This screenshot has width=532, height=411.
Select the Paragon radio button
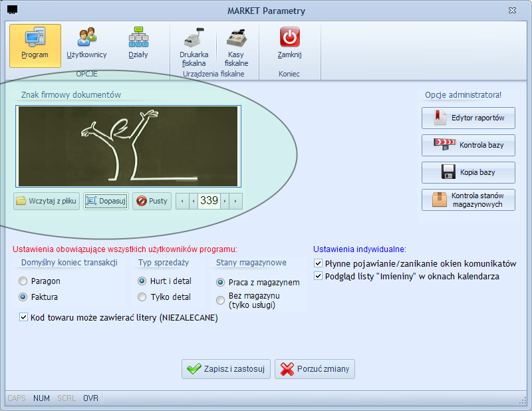tap(23, 281)
